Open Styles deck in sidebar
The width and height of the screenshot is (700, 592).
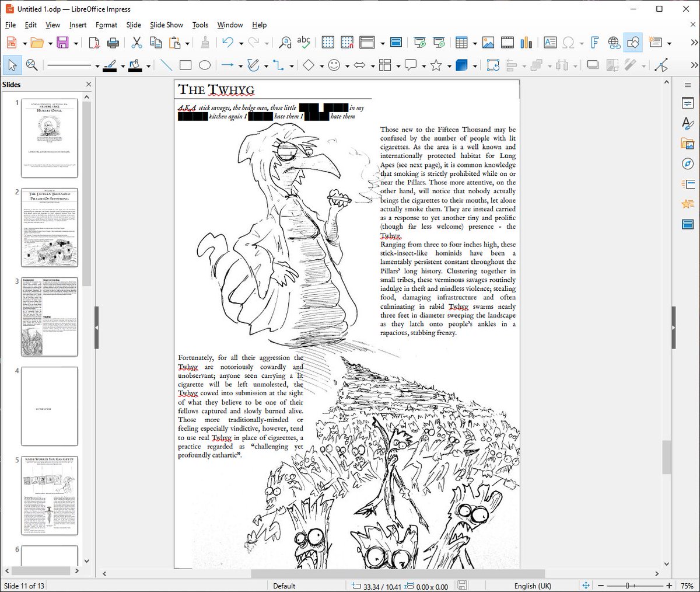[687, 123]
